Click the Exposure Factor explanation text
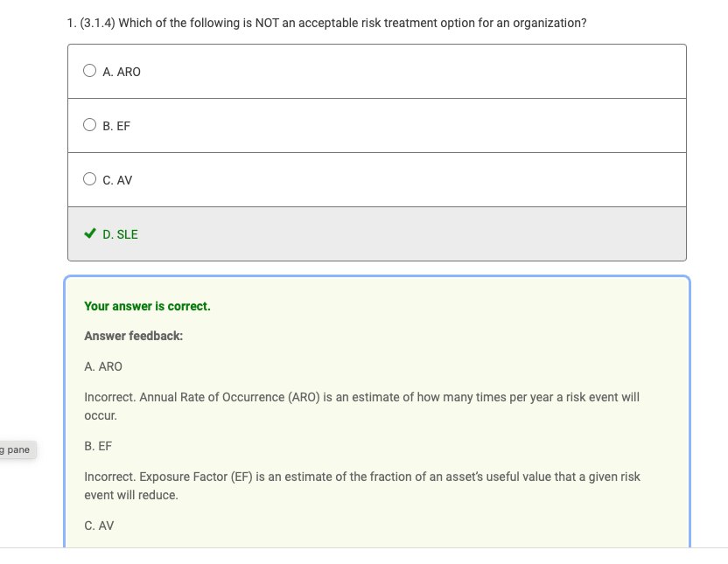 (x=361, y=477)
